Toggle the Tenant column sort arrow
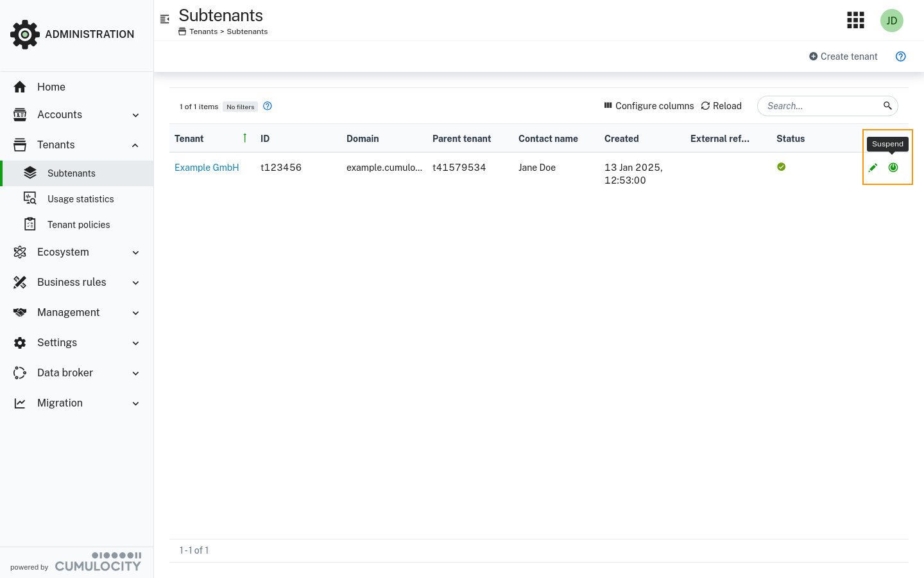This screenshot has height=578, width=924. pyautogui.click(x=244, y=138)
